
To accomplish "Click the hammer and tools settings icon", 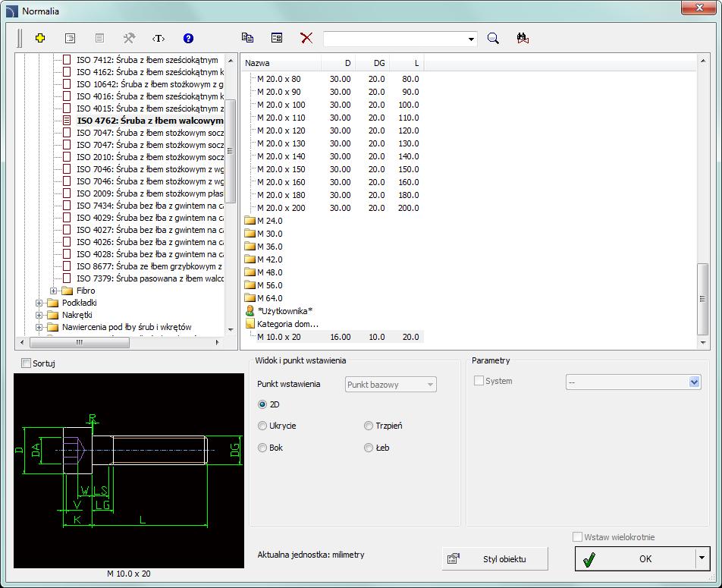I will [129, 38].
